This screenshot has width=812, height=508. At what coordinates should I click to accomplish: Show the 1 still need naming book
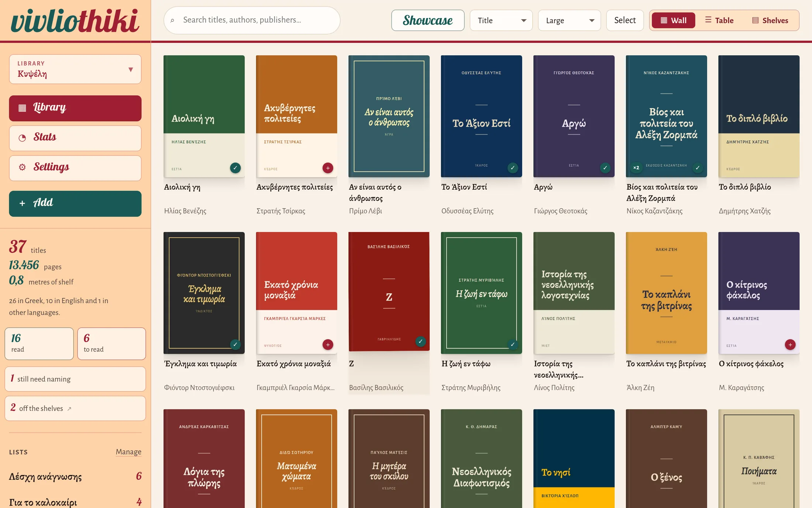pos(75,379)
